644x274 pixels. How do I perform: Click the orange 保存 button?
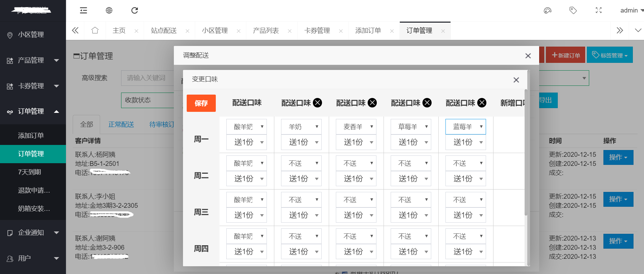coord(201,103)
